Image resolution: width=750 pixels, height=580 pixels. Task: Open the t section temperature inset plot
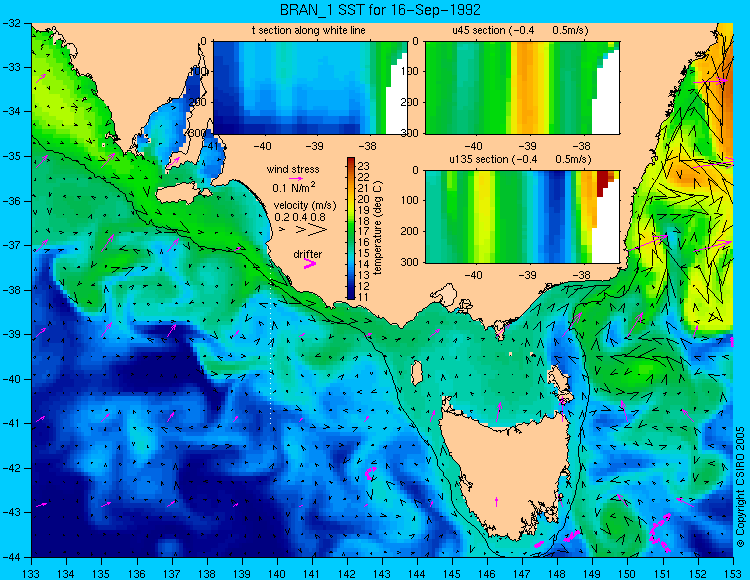[x=310, y=88]
